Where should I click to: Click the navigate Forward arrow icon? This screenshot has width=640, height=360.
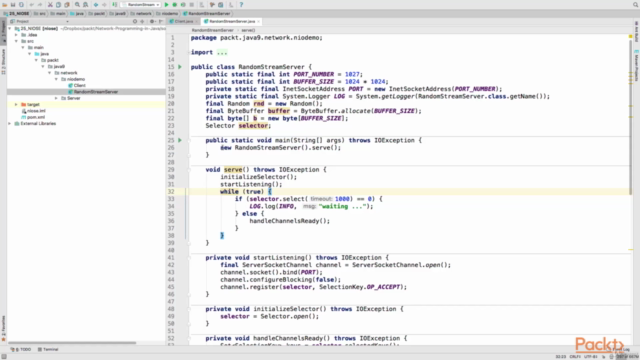coord(104,4)
